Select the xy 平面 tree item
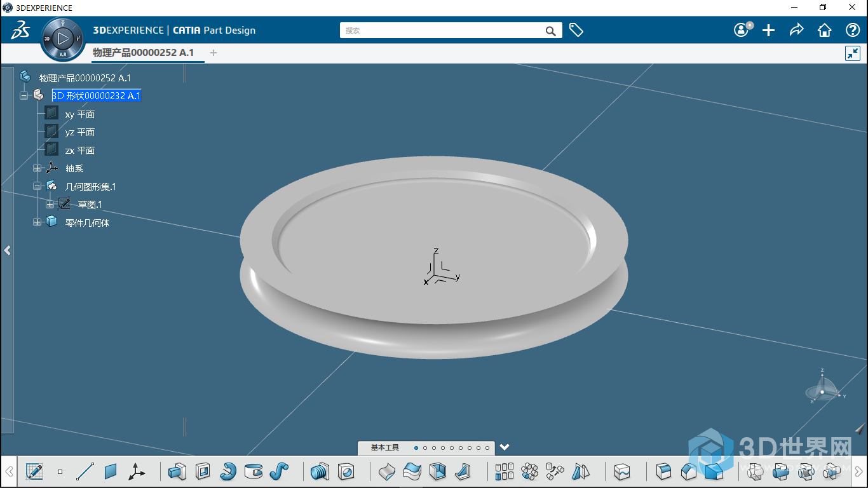The height and width of the screenshot is (488, 868). [80, 114]
